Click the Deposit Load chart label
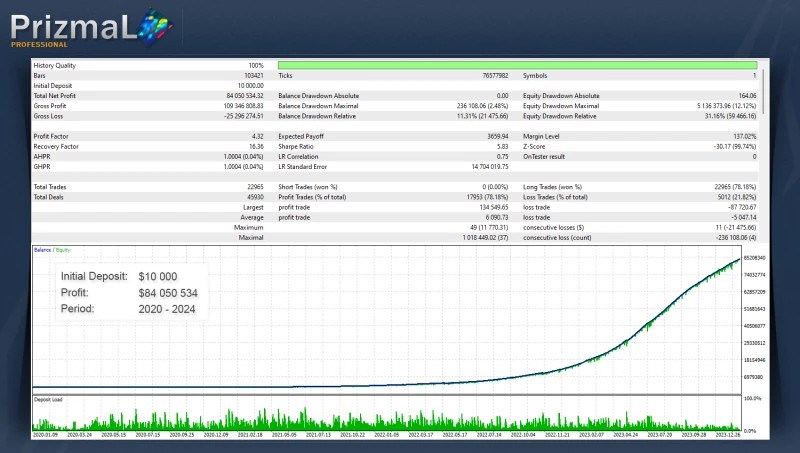Image resolution: width=800 pixels, height=453 pixels. click(48, 398)
